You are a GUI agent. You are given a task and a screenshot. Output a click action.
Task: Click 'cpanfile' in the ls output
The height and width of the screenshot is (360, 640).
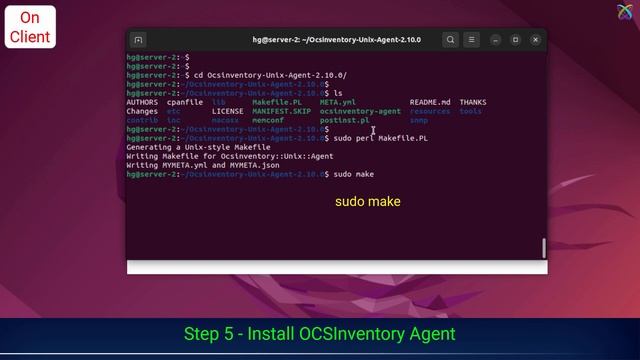coord(185,102)
